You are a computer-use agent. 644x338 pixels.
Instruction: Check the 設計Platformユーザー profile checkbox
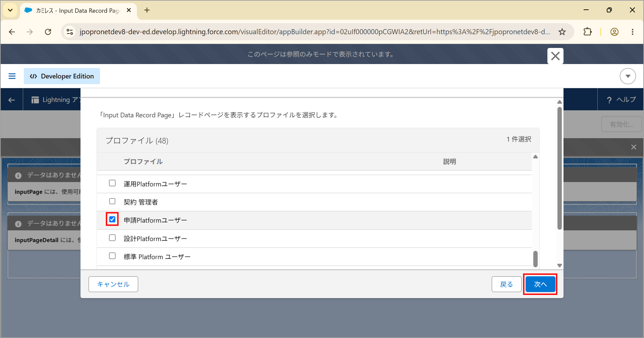(x=112, y=238)
